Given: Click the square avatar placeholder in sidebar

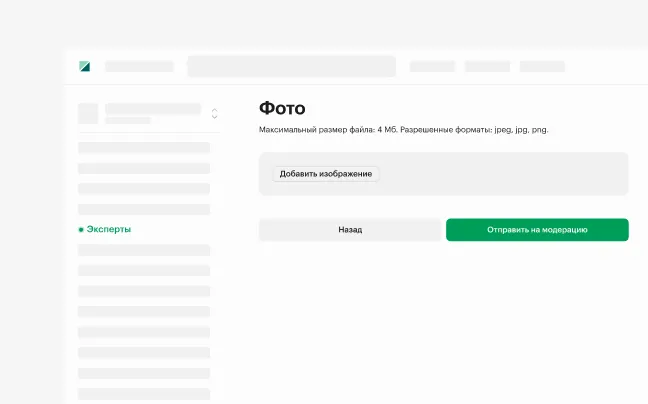Looking at the screenshot, I should click(x=88, y=113).
